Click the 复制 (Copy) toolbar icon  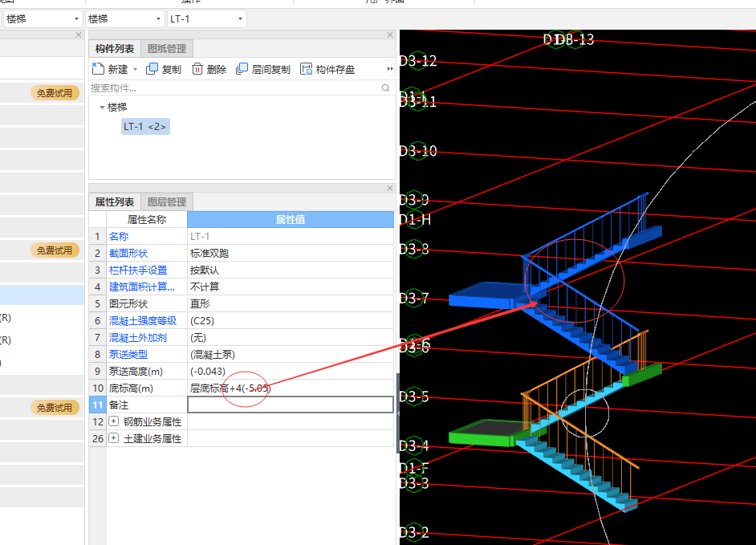[x=152, y=69]
